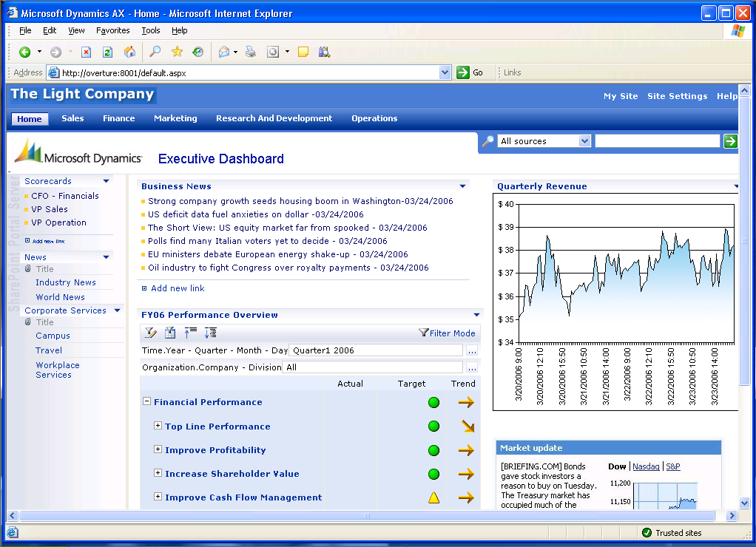Viewport: 756px width, 547px height.
Task: Open the Site Settings link
Action: (678, 96)
